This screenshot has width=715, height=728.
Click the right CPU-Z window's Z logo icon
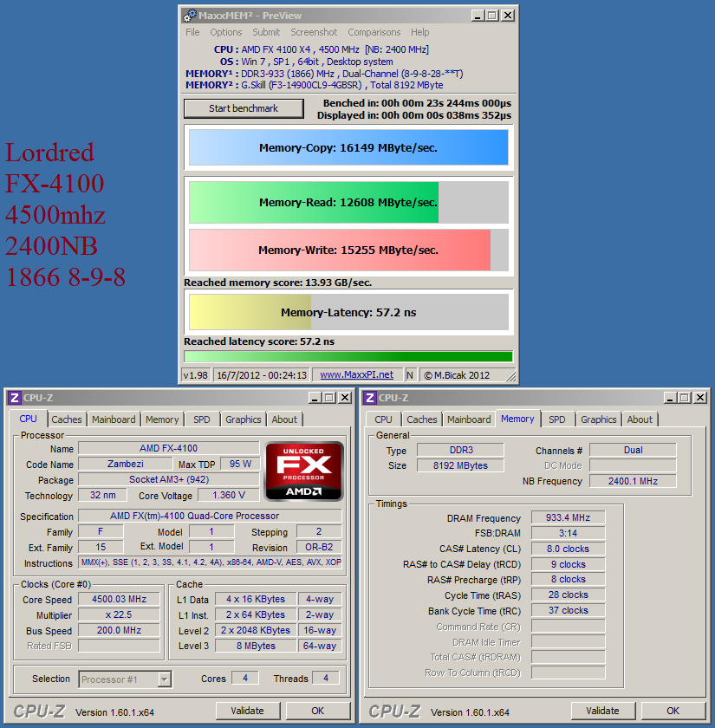(x=369, y=398)
